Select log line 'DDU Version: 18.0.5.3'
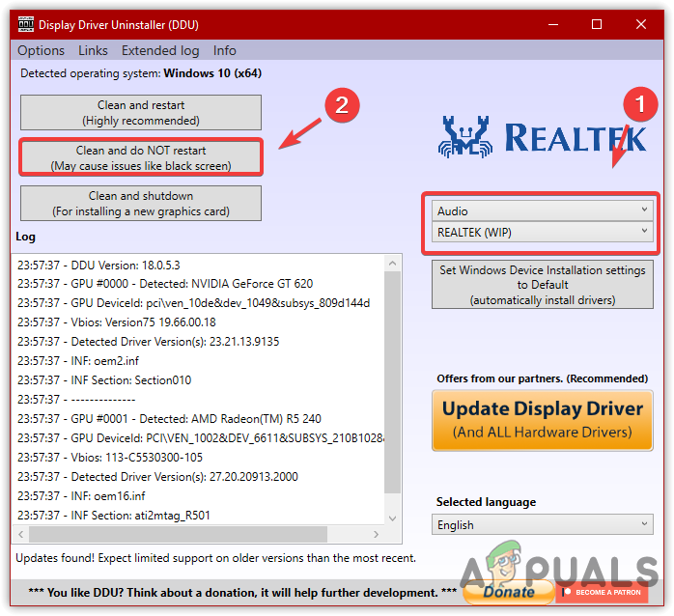 pyautogui.click(x=98, y=266)
